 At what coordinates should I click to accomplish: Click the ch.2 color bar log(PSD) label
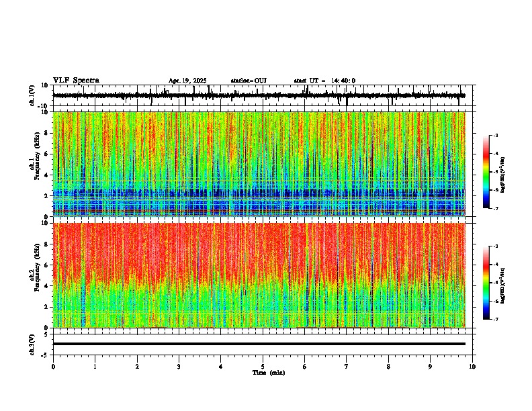click(503, 285)
